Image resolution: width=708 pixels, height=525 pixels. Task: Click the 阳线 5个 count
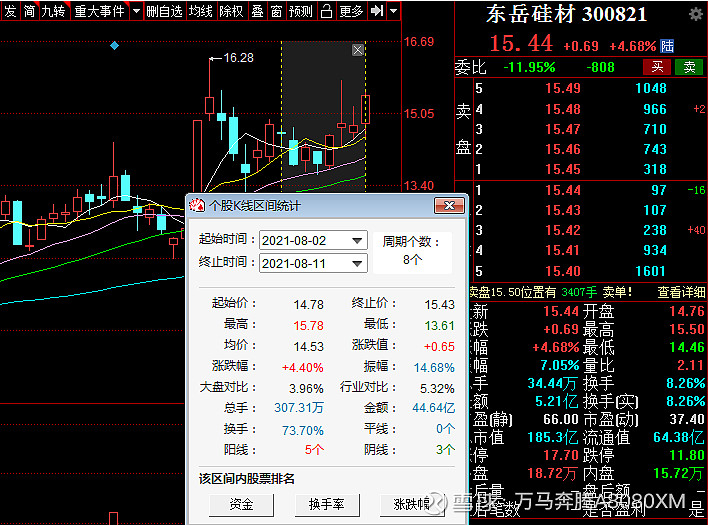point(314,450)
